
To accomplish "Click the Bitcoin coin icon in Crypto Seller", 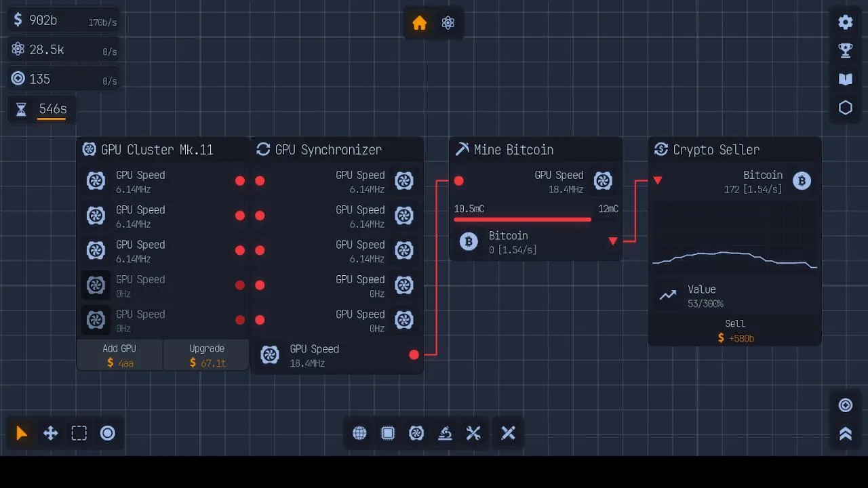I will 802,181.
